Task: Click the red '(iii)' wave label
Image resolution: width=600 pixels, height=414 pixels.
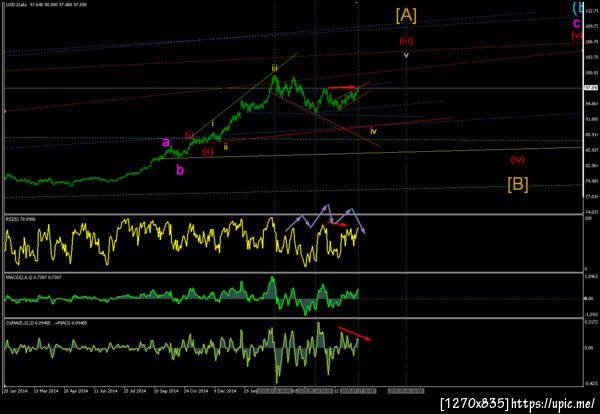Action: tap(406, 41)
